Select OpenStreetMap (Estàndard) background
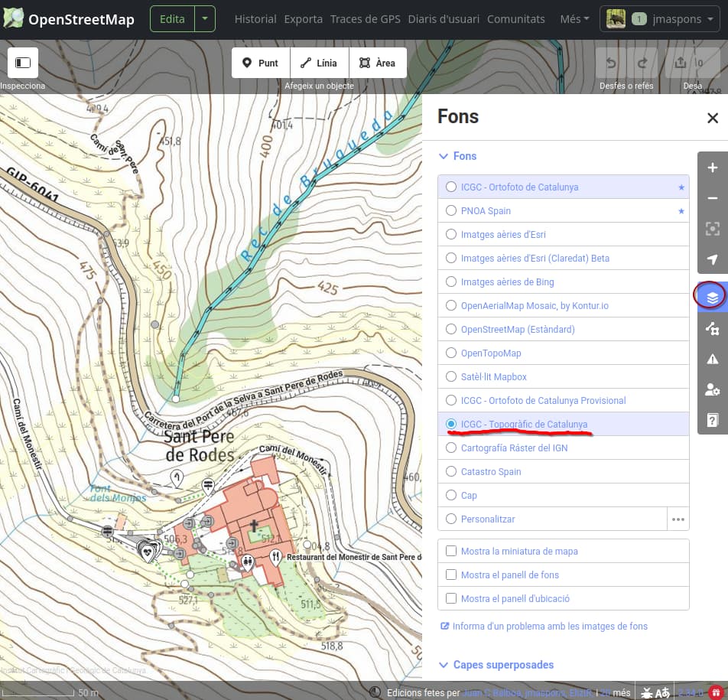Image resolution: width=728 pixels, height=700 pixels. (x=563, y=329)
